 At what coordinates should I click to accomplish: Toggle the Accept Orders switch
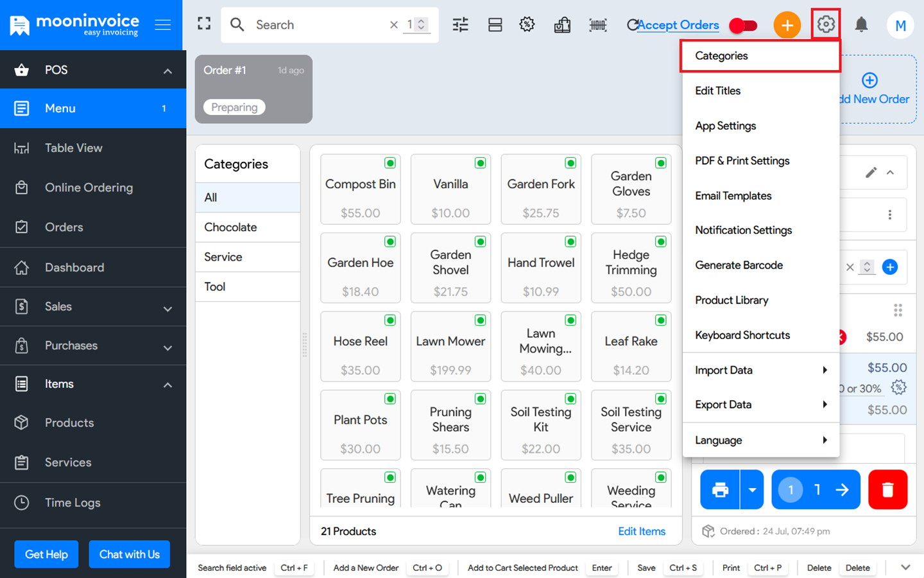pos(743,26)
